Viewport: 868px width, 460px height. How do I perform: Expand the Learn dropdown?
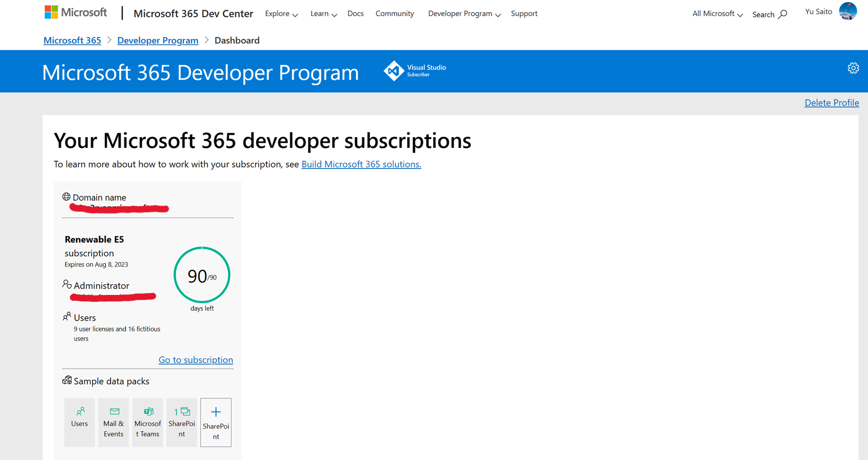point(323,14)
